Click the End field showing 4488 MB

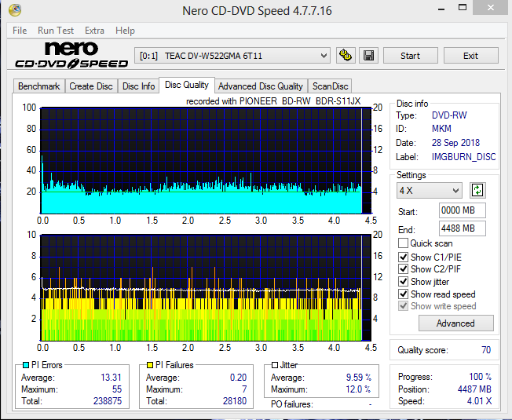click(x=462, y=228)
